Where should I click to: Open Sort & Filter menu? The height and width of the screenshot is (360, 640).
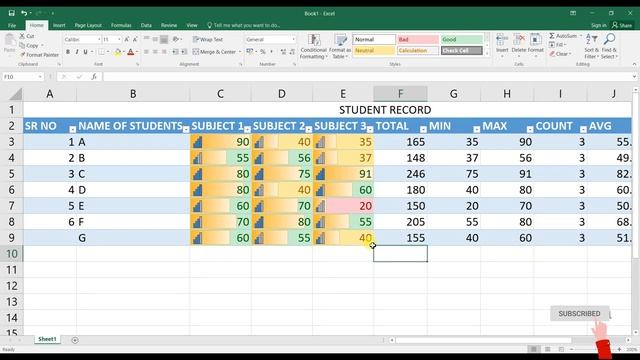point(591,46)
